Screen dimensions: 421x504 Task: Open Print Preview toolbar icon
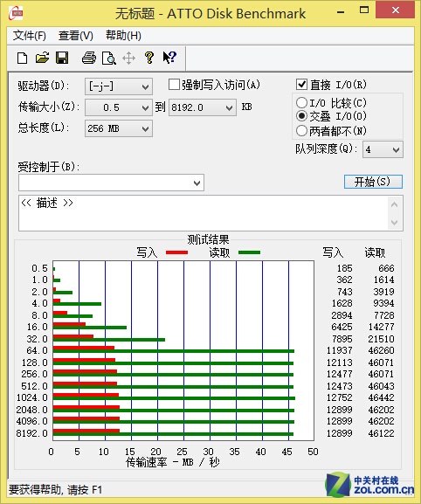click(x=108, y=59)
